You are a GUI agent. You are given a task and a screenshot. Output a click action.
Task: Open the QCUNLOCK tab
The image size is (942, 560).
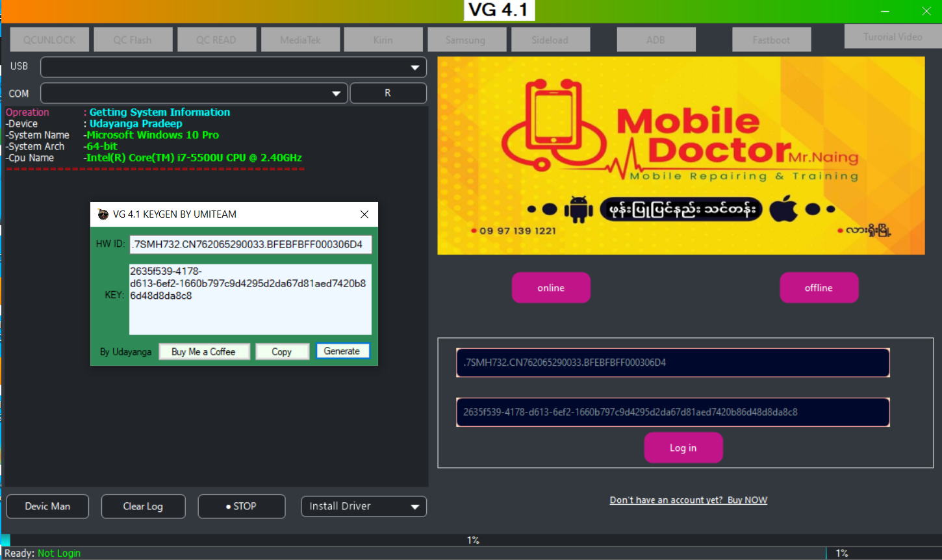tap(49, 40)
